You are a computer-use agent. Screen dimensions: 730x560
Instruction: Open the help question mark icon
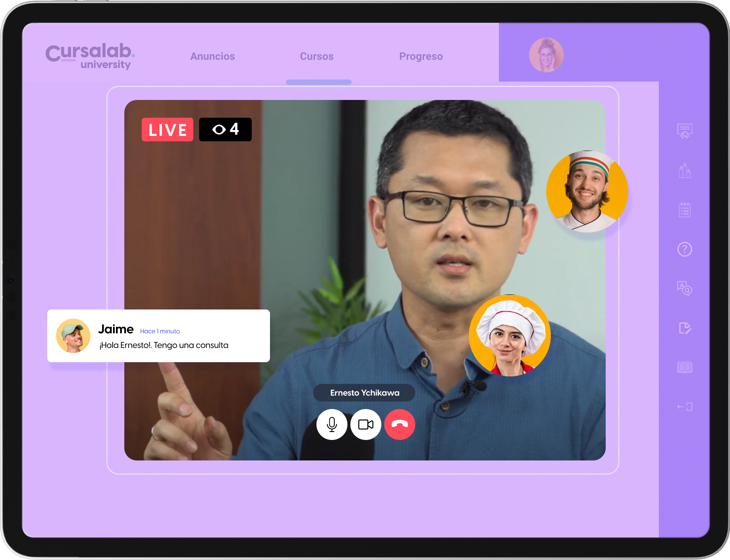(684, 249)
